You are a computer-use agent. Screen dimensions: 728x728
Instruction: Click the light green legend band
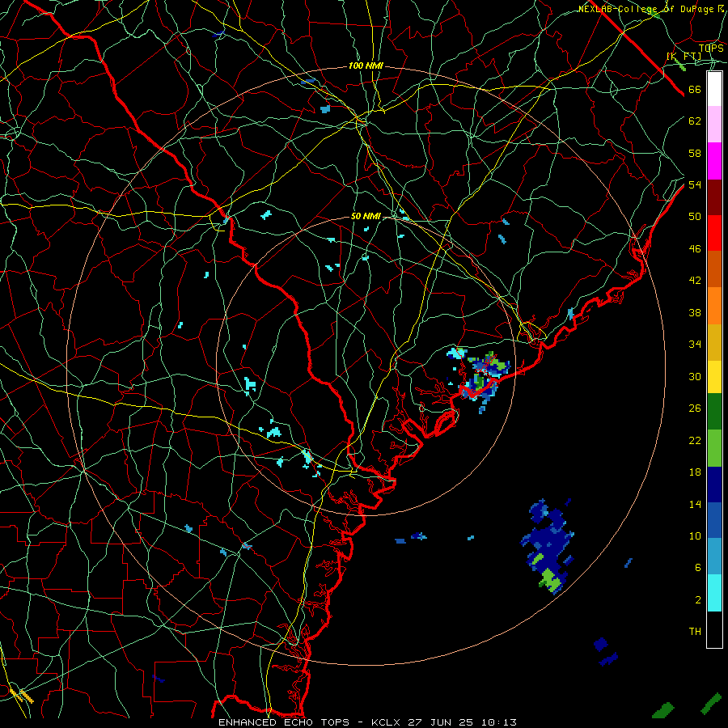[x=714, y=448]
